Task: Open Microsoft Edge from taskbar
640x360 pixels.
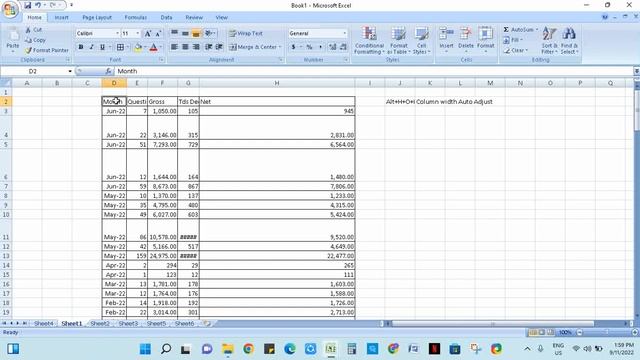Action: pos(289,349)
